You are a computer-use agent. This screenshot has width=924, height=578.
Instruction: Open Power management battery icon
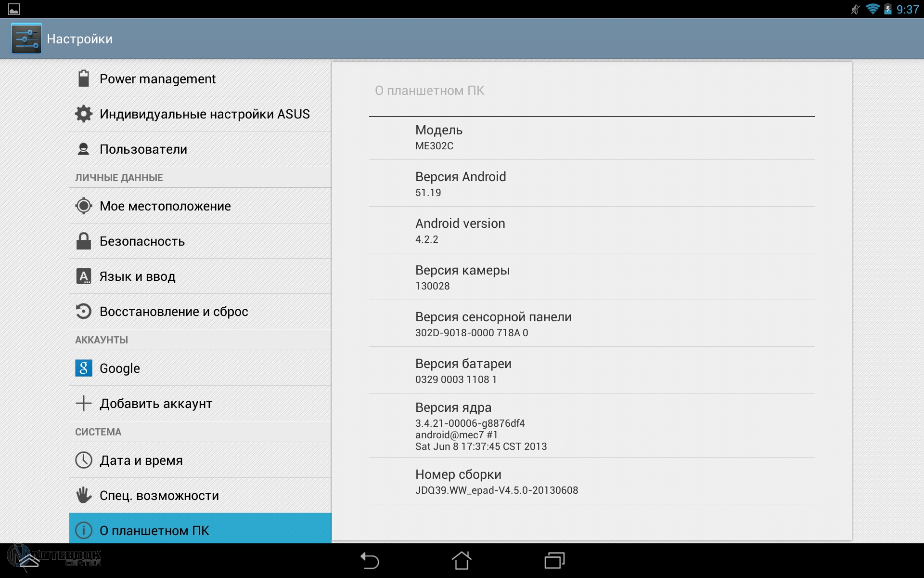[x=83, y=79]
